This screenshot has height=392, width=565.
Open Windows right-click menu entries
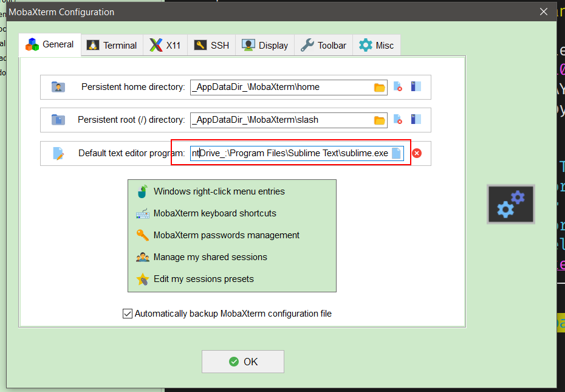pos(219,191)
